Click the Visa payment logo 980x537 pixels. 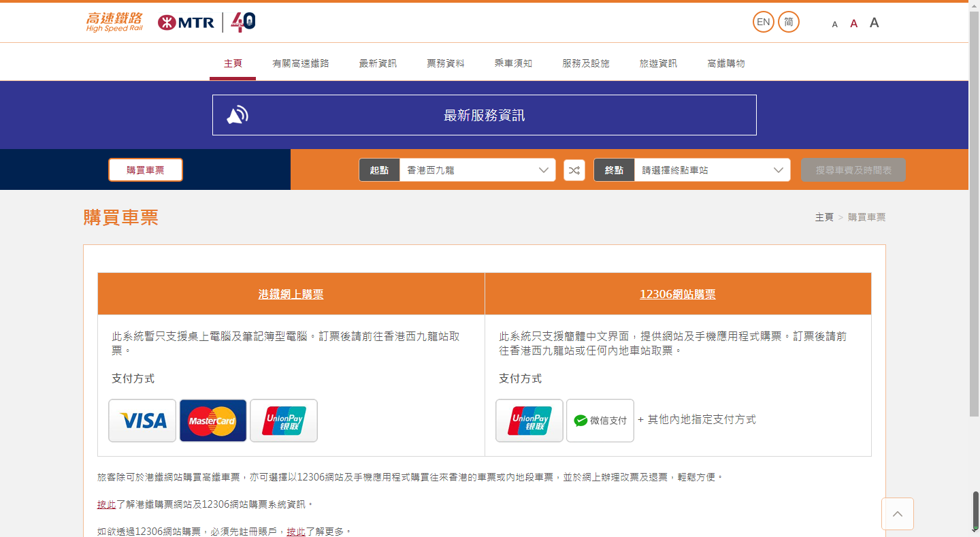142,421
